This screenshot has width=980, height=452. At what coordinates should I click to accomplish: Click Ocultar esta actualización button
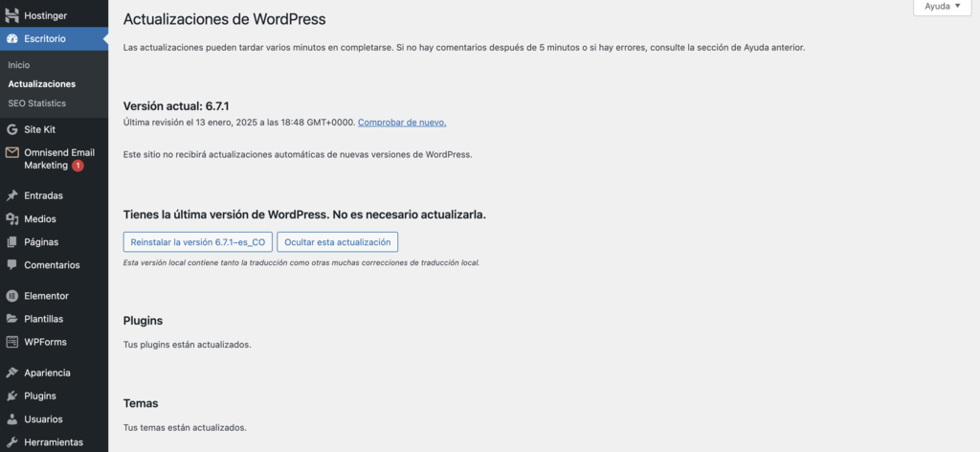(338, 242)
